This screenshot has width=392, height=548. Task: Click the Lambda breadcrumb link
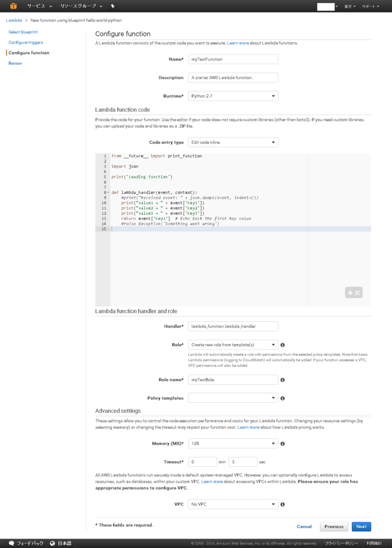tap(14, 20)
